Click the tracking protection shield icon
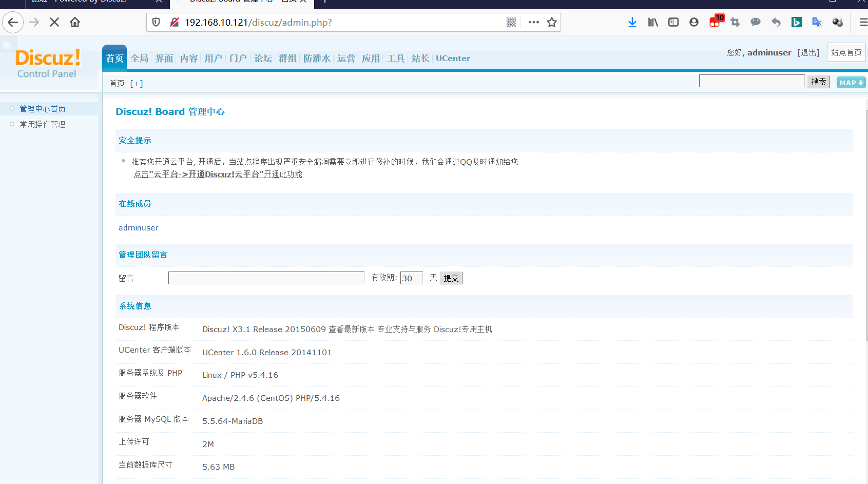 tap(157, 23)
